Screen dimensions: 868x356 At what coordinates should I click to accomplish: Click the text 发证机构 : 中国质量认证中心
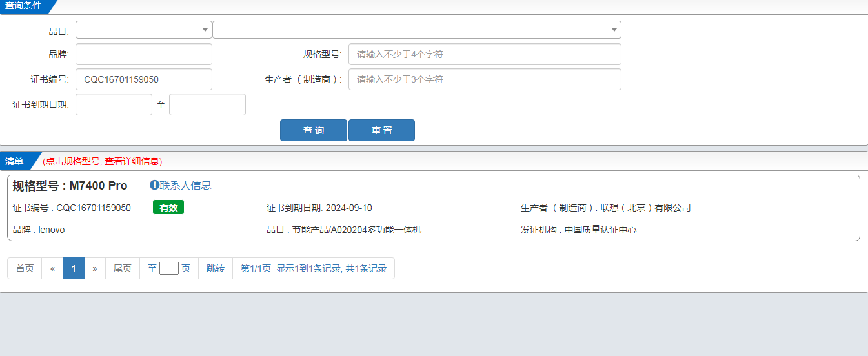coord(579,230)
